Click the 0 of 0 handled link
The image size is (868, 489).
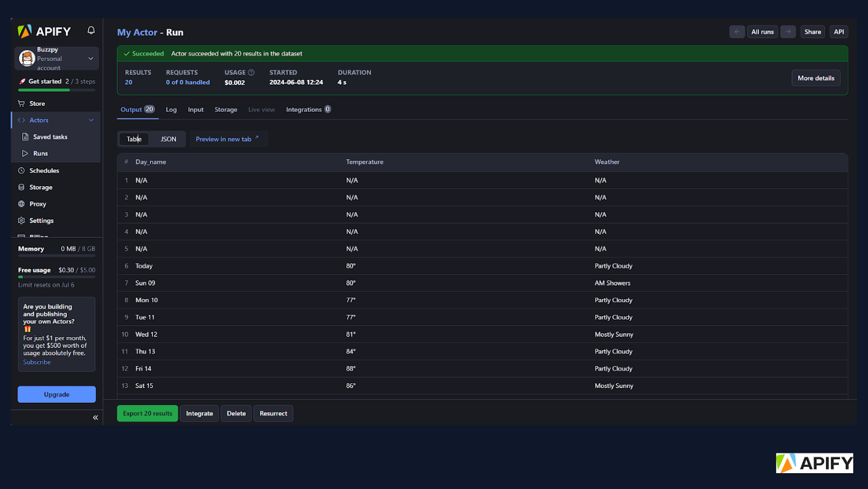click(188, 82)
